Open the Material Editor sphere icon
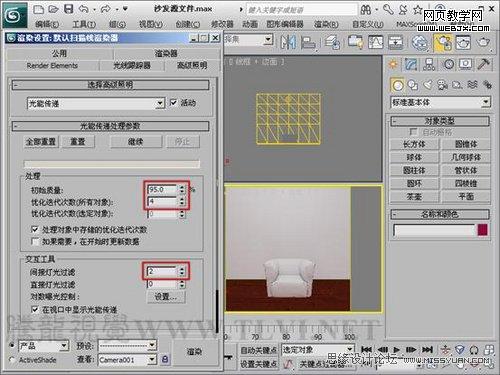The width and height of the screenshot is (500, 375). point(420,42)
